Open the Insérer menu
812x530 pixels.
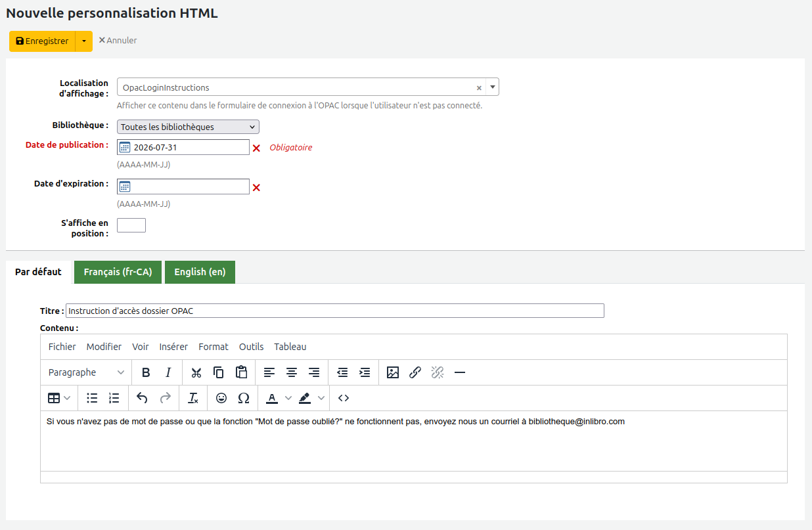coord(173,347)
